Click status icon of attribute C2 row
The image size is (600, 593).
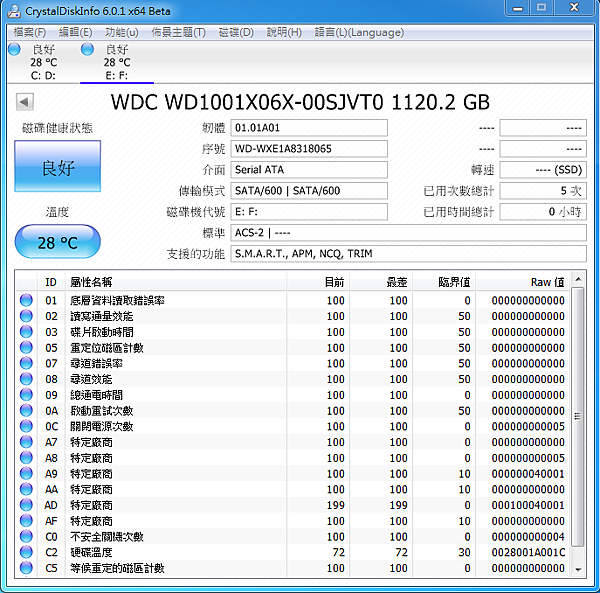26,552
